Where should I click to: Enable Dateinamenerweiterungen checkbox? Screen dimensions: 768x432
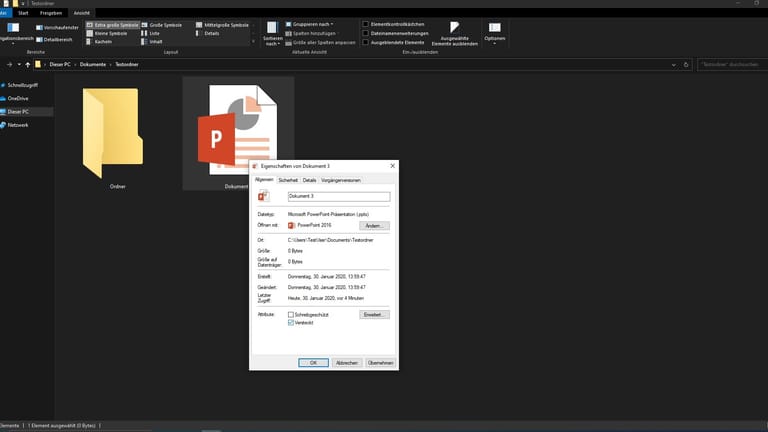365,33
